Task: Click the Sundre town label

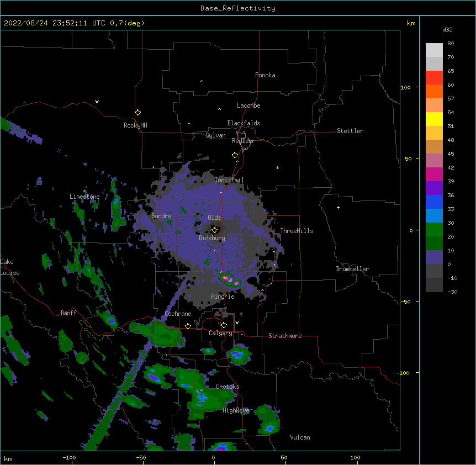Action: click(x=161, y=216)
